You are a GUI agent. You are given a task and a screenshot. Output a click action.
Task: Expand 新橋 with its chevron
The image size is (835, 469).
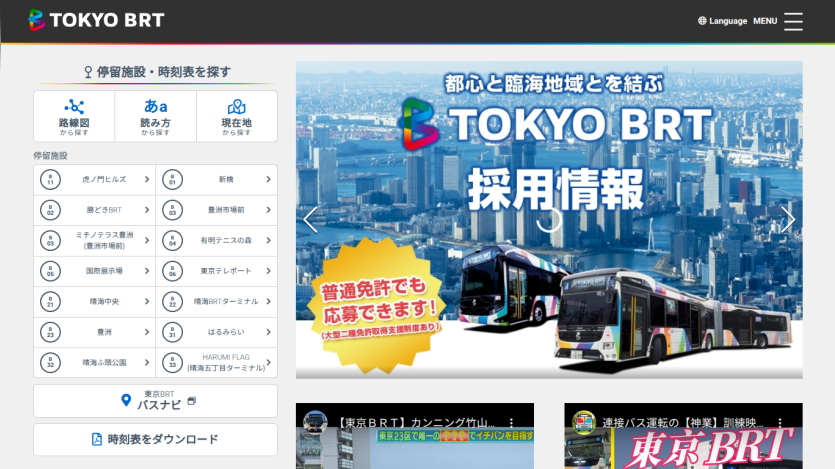click(268, 179)
